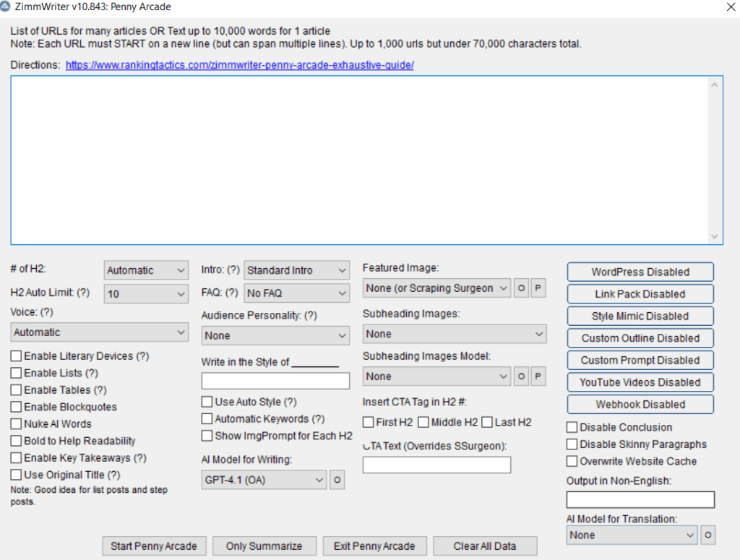Click the O button next to AI Model for Writing
This screenshot has height=560, width=740.
tap(337, 480)
